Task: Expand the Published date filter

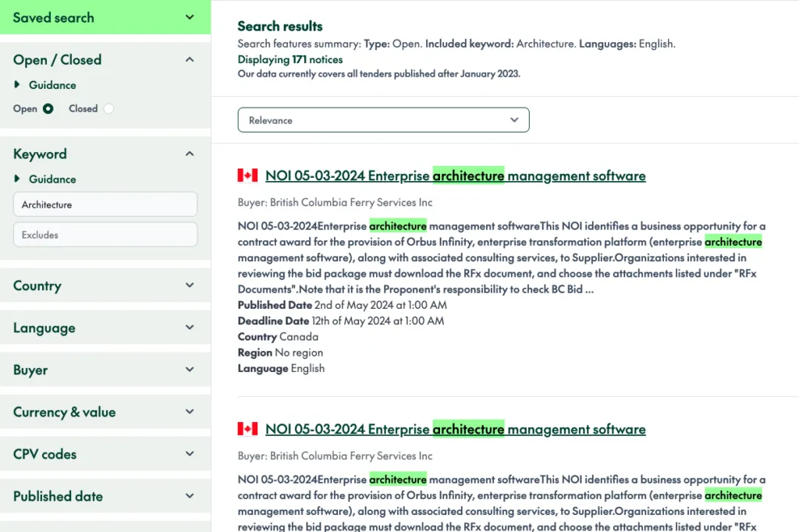Action: click(x=105, y=496)
